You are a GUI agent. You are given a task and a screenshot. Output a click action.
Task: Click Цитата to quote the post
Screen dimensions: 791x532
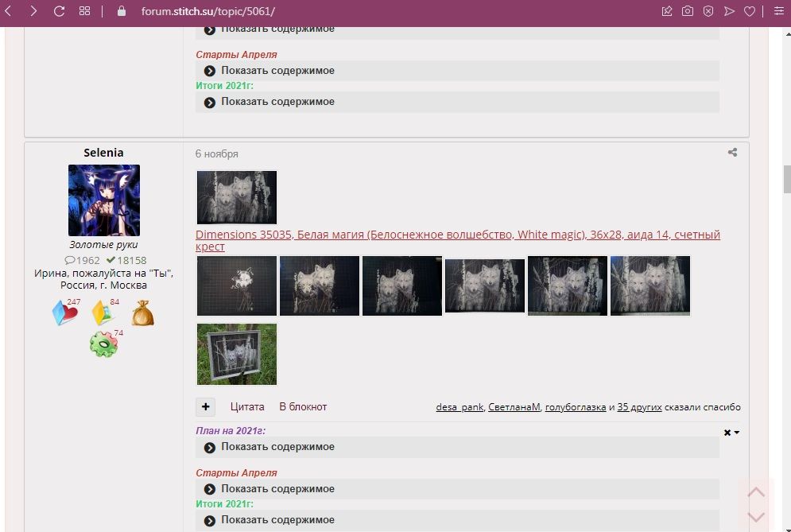tap(247, 406)
